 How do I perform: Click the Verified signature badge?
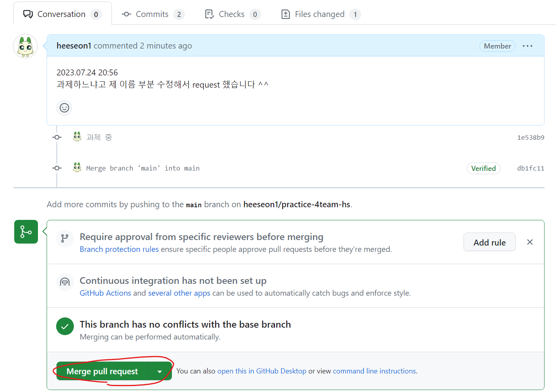point(484,169)
